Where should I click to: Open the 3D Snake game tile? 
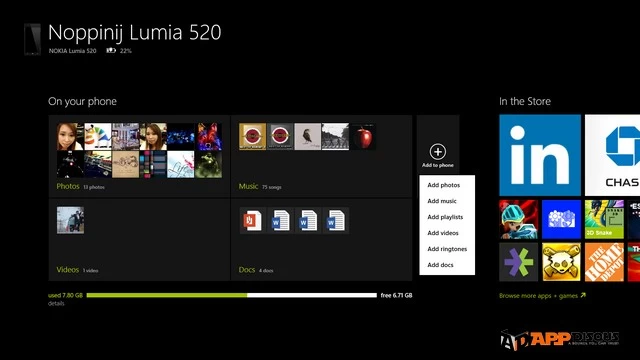(x=604, y=219)
